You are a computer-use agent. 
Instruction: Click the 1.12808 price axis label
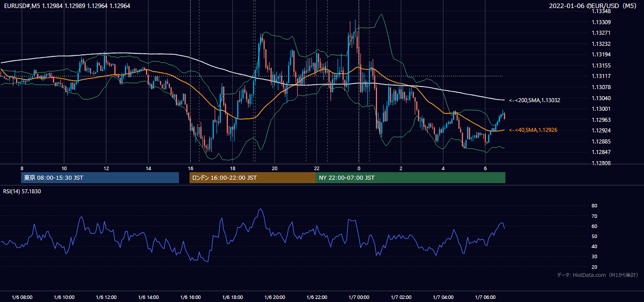coord(601,163)
